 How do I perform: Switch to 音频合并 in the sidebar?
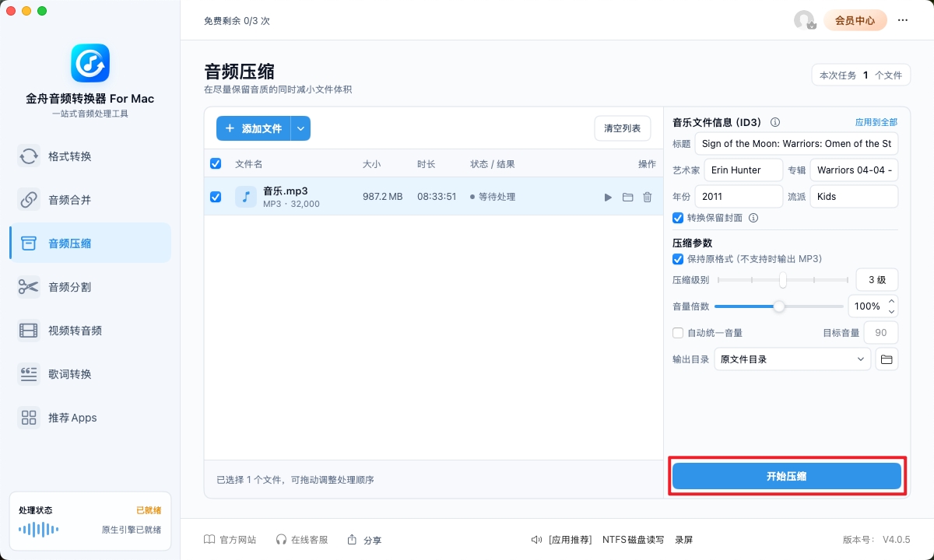pos(90,200)
